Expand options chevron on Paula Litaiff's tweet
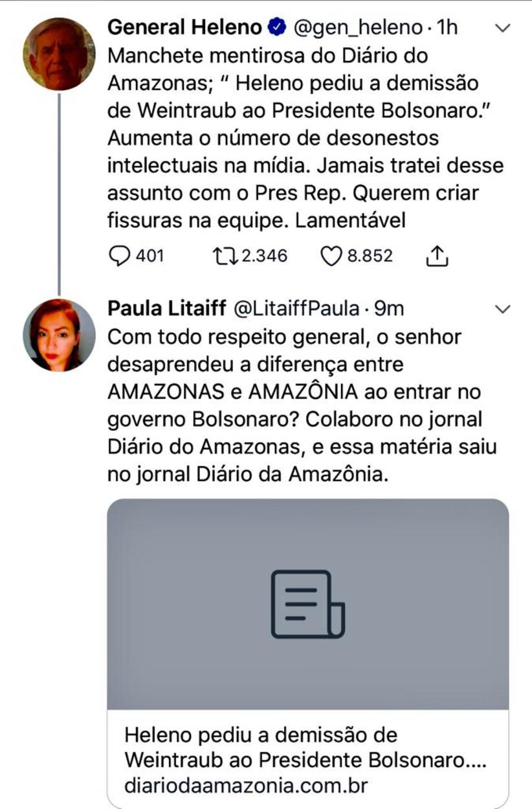532x809 pixels. [502, 310]
